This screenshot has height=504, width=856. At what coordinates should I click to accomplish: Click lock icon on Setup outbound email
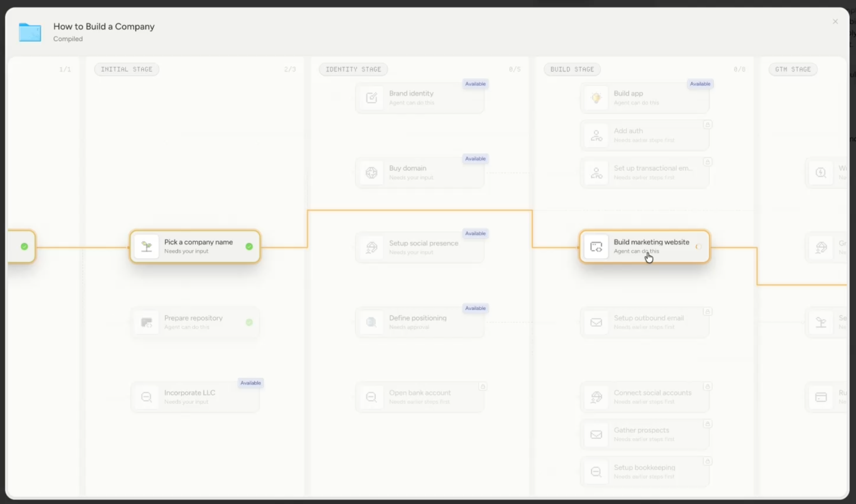708,312
